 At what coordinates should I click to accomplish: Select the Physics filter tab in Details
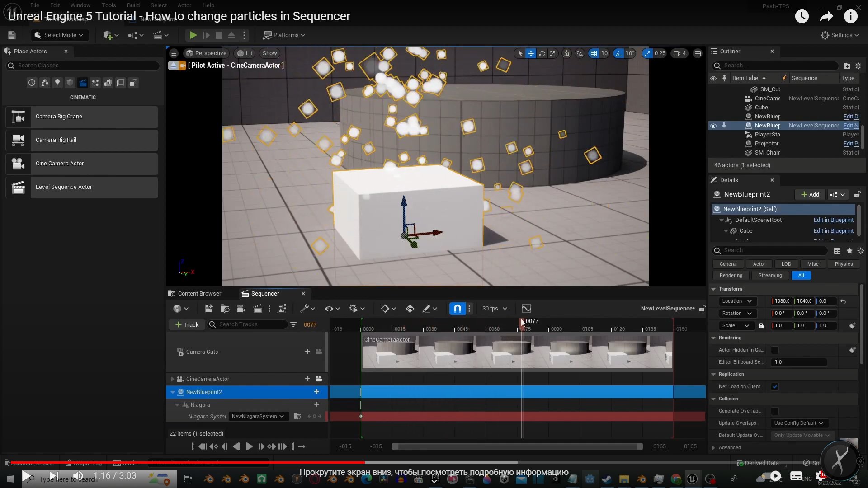click(x=844, y=264)
